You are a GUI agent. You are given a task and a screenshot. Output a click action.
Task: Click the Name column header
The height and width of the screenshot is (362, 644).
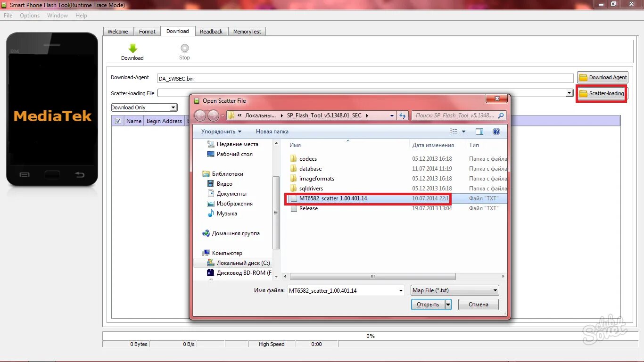134,121
